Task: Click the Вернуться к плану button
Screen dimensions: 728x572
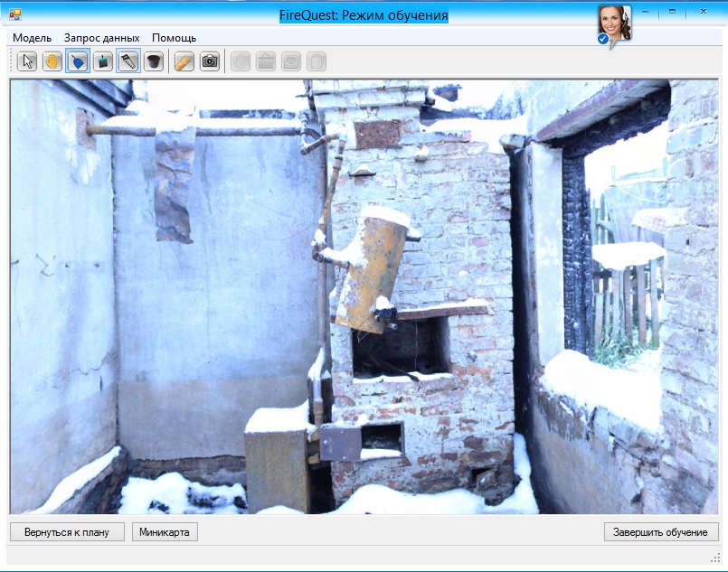Action: point(67,532)
